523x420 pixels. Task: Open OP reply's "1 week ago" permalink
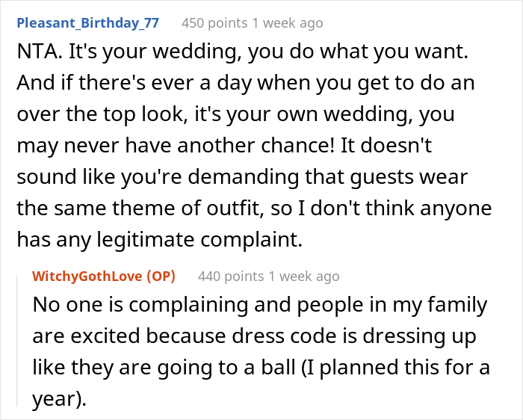point(306,277)
